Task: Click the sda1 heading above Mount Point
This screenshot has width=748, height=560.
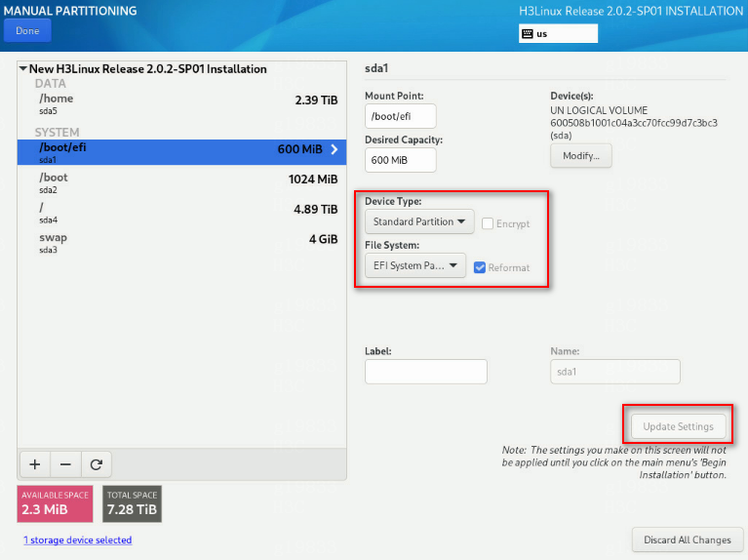Action: pos(376,68)
